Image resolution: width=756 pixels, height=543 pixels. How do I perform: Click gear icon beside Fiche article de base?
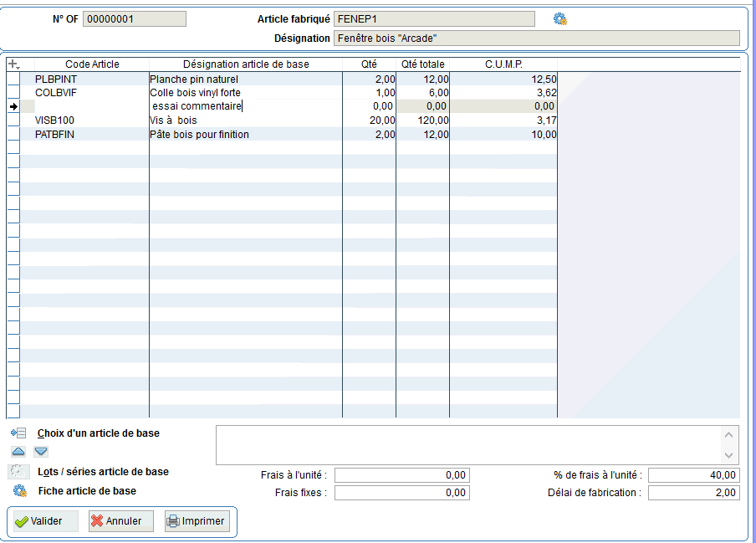click(20, 491)
